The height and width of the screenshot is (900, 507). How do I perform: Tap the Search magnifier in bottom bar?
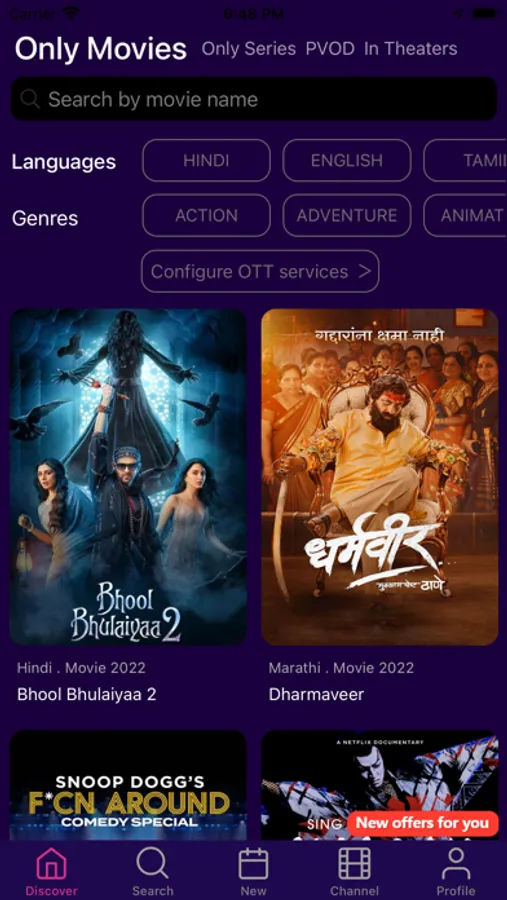[152, 863]
